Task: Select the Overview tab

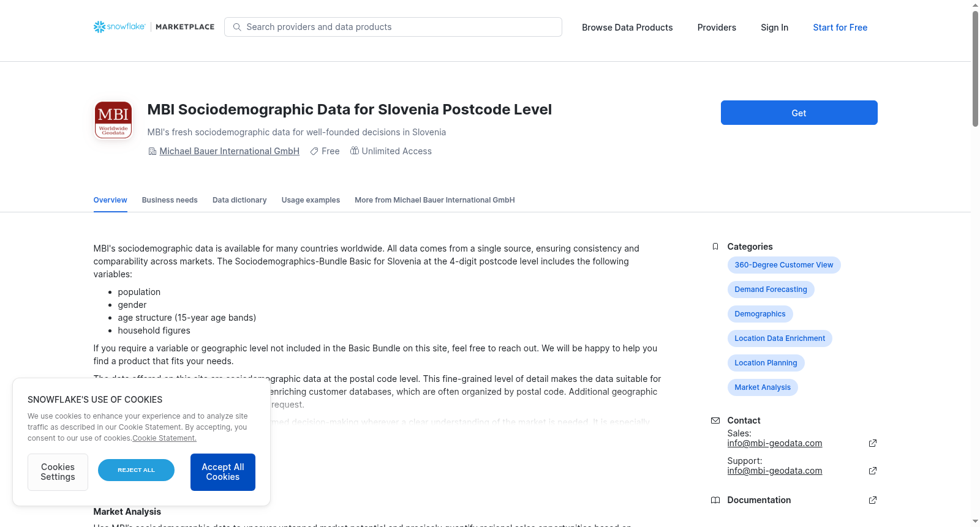Action: point(110,200)
